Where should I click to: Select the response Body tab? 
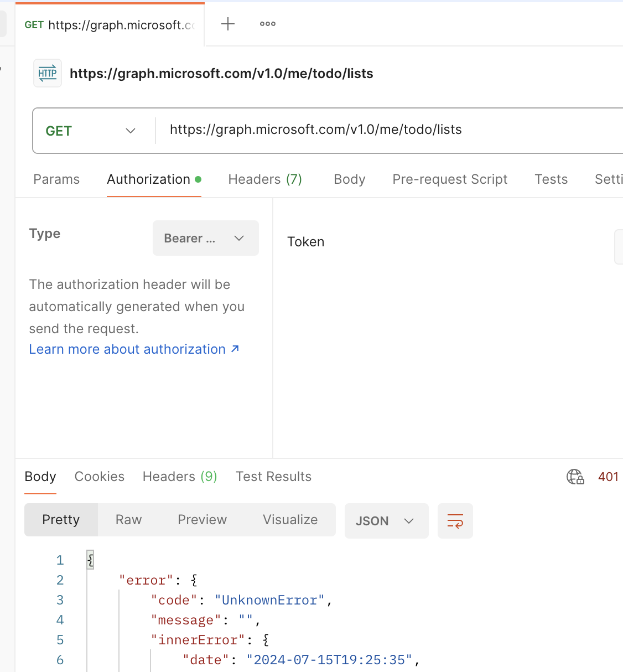click(40, 477)
